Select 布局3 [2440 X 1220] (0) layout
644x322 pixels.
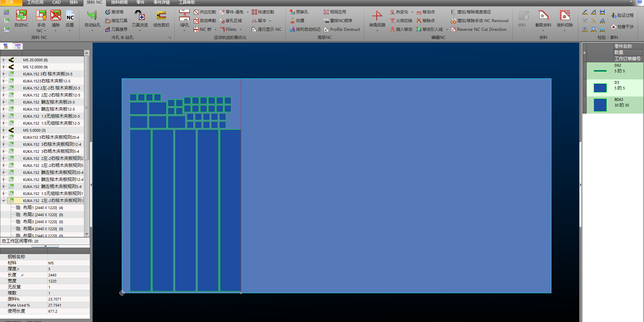pyautogui.click(x=43, y=222)
